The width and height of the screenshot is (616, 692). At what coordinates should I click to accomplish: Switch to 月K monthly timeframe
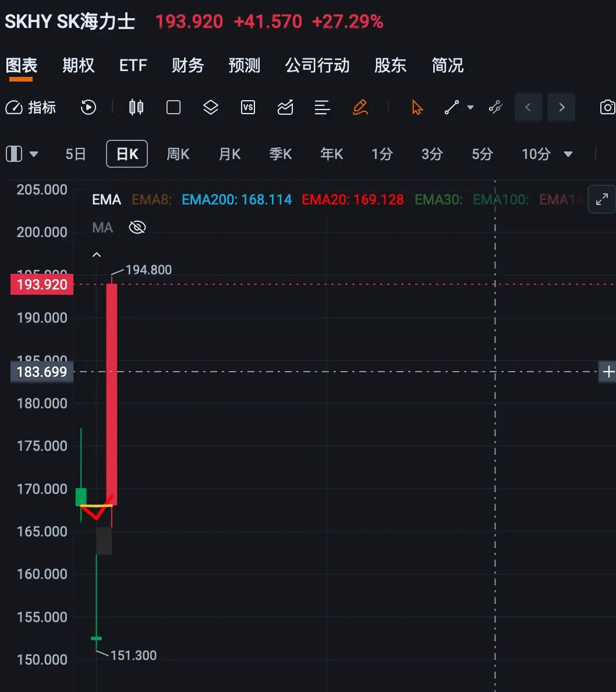tap(229, 154)
